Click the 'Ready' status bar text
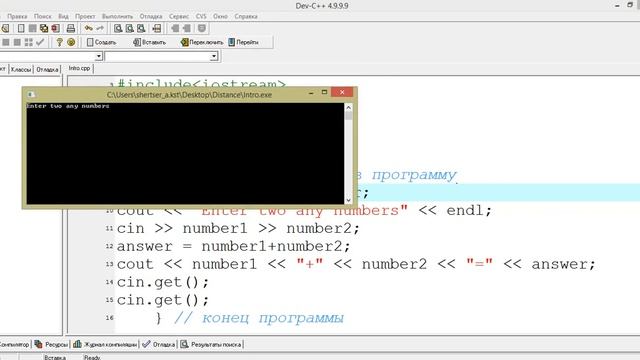 pos(92,357)
